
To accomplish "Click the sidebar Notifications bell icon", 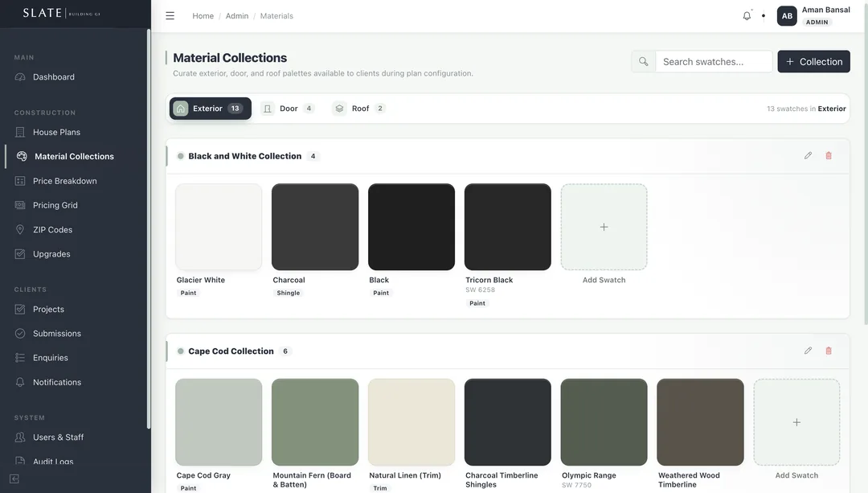I will (x=20, y=382).
